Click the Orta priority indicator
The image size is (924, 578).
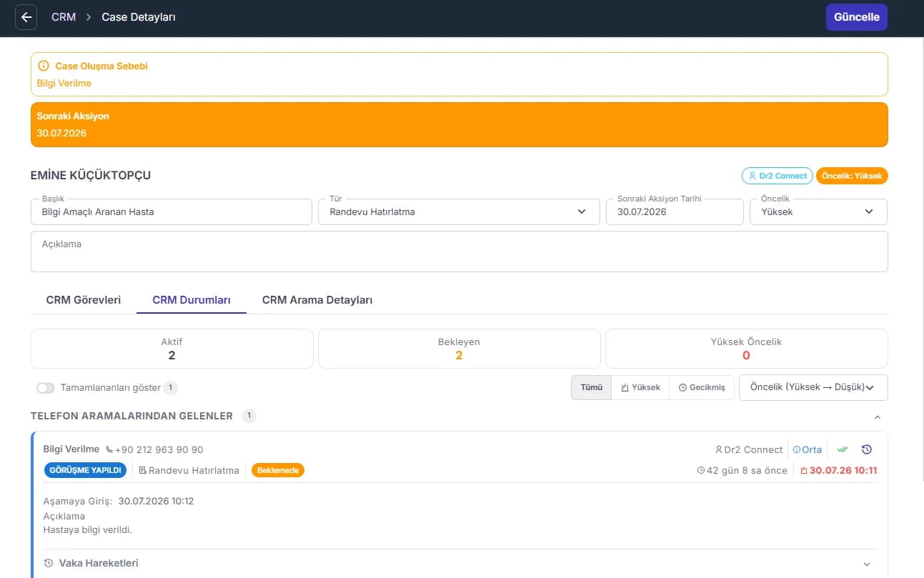coord(808,450)
